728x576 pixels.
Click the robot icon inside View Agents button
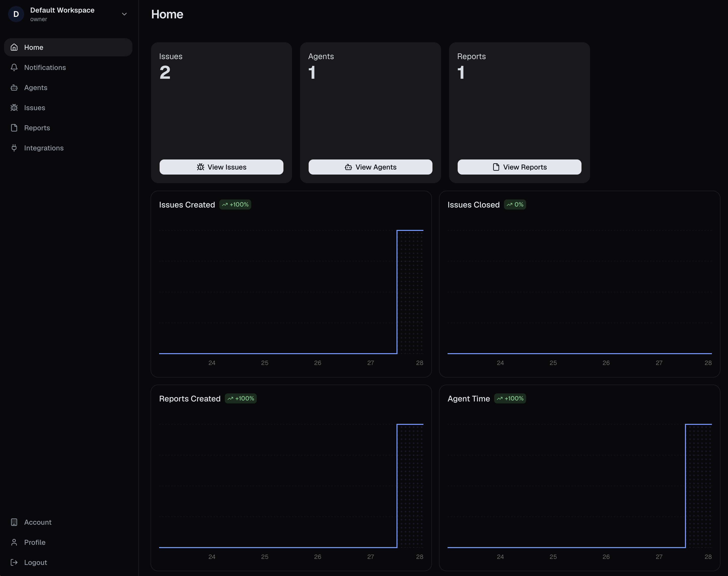[348, 167]
